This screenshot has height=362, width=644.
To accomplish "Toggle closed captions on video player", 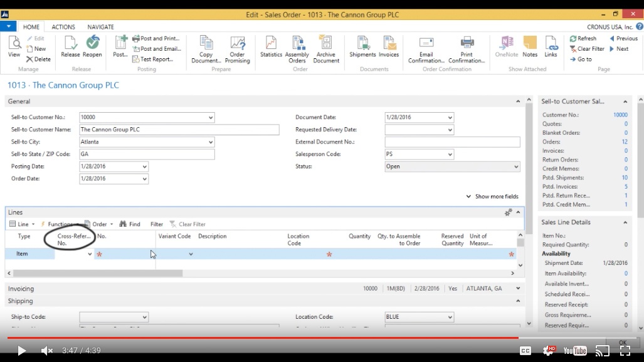I will 525,351.
